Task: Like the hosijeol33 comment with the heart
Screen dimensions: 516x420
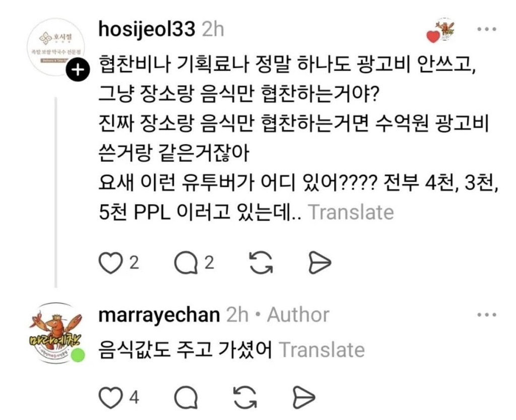Action: point(110,263)
